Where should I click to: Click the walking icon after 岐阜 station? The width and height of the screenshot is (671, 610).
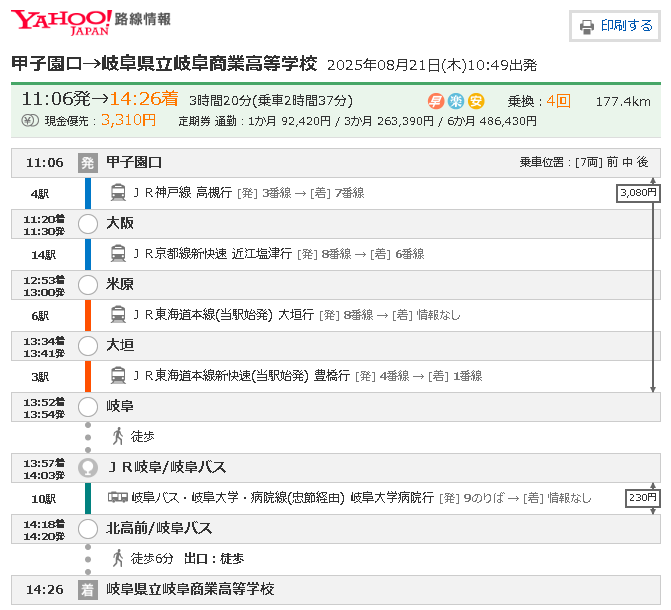118,437
